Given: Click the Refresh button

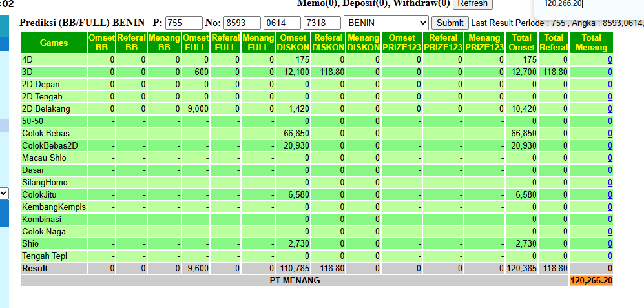Looking at the screenshot, I should point(472,3).
